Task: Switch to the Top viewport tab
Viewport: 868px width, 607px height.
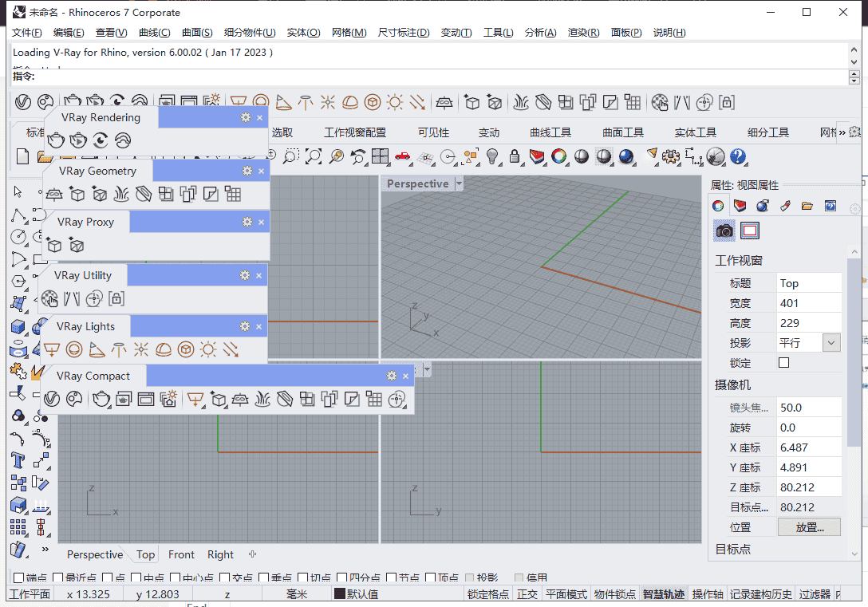Action: pyautogui.click(x=144, y=554)
